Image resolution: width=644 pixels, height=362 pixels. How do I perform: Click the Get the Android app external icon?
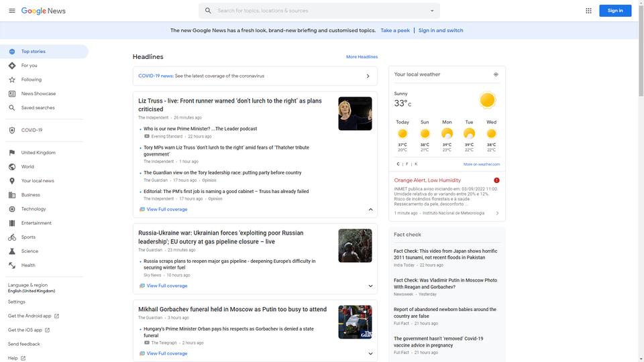click(x=56, y=316)
